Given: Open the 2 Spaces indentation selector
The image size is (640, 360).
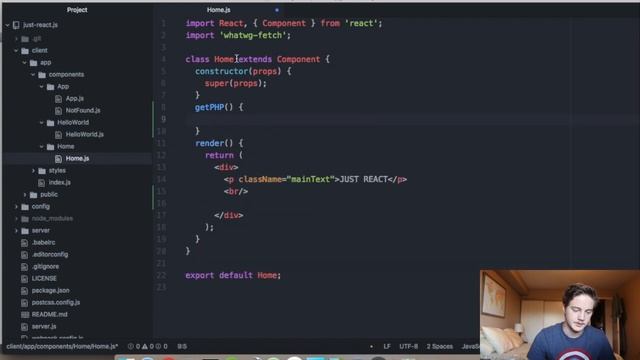Looking at the screenshot, I should [440, 347].
